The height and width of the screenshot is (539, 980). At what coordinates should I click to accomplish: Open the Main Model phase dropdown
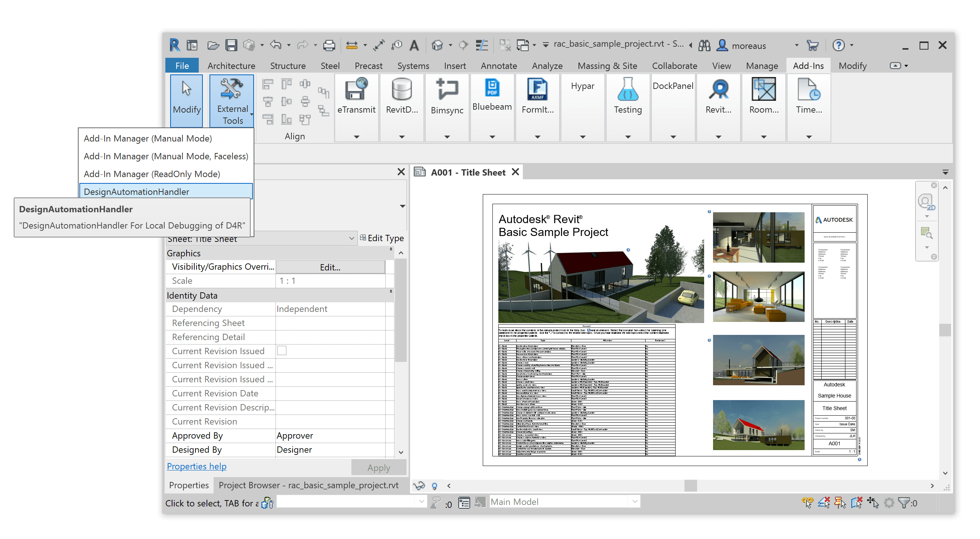click(x=634, y=502)
